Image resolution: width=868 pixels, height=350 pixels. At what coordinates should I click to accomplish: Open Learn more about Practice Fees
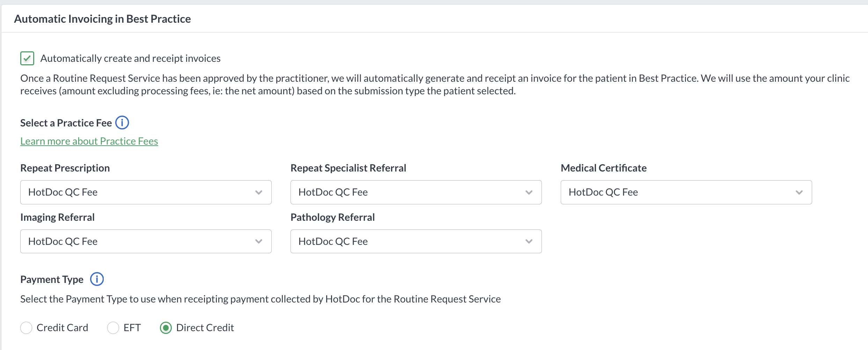(x=89, y=141)
